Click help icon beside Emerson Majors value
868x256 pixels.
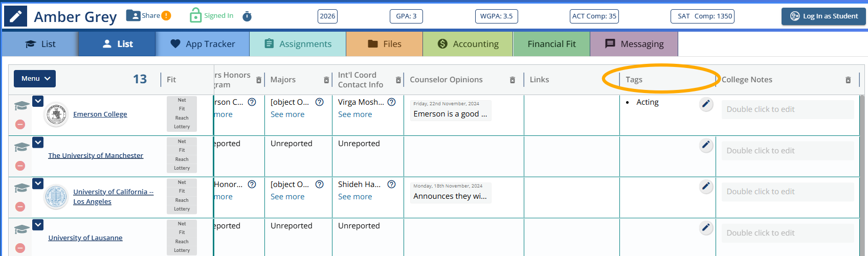[x=320, y=102]
